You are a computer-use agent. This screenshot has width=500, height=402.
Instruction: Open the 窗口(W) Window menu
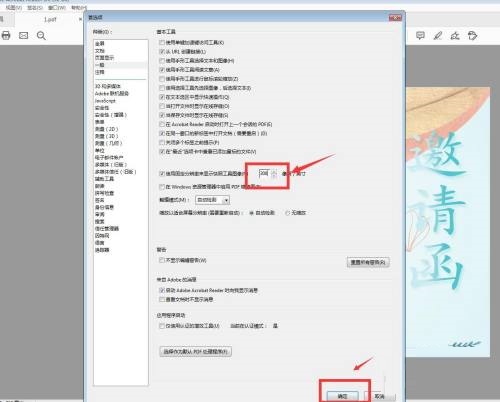(56, 7)
